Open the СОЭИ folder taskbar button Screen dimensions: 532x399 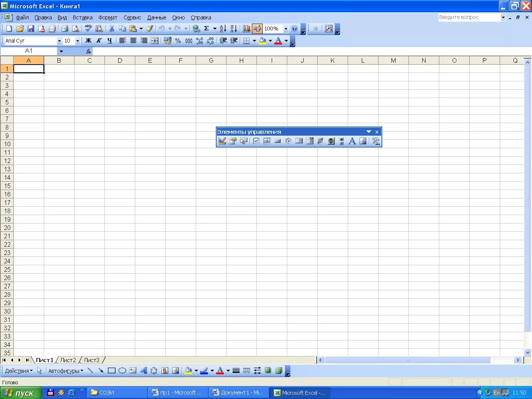tap(117, 393)
